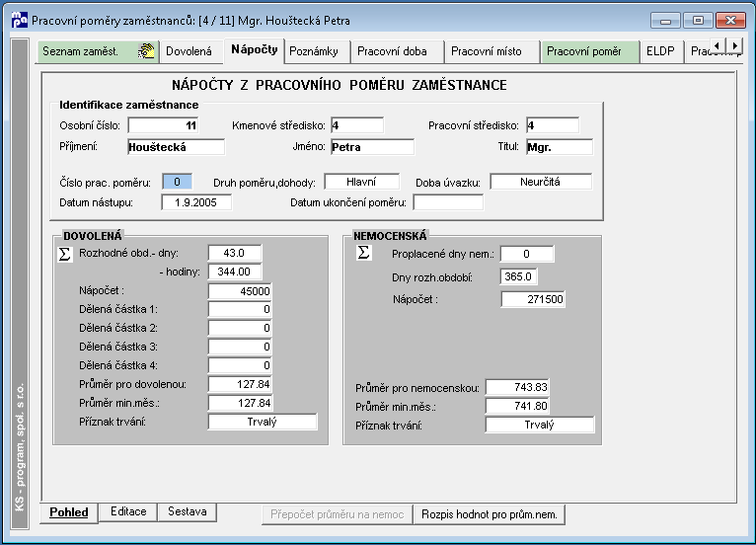Click the Nemocenská Nápočet field 271500

click(x=533, y=299)
